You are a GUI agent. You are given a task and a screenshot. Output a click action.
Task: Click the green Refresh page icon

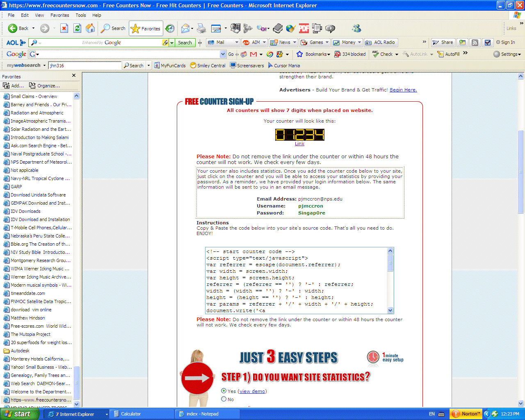[x=77, y=28]
